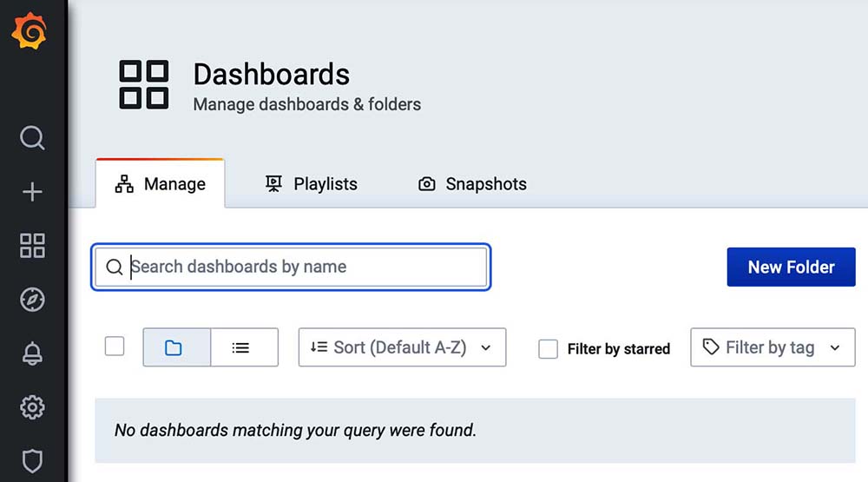Click the Create plus icon in sidebar
This screenshot has height=482, width=868.
[x=32, y=192]
